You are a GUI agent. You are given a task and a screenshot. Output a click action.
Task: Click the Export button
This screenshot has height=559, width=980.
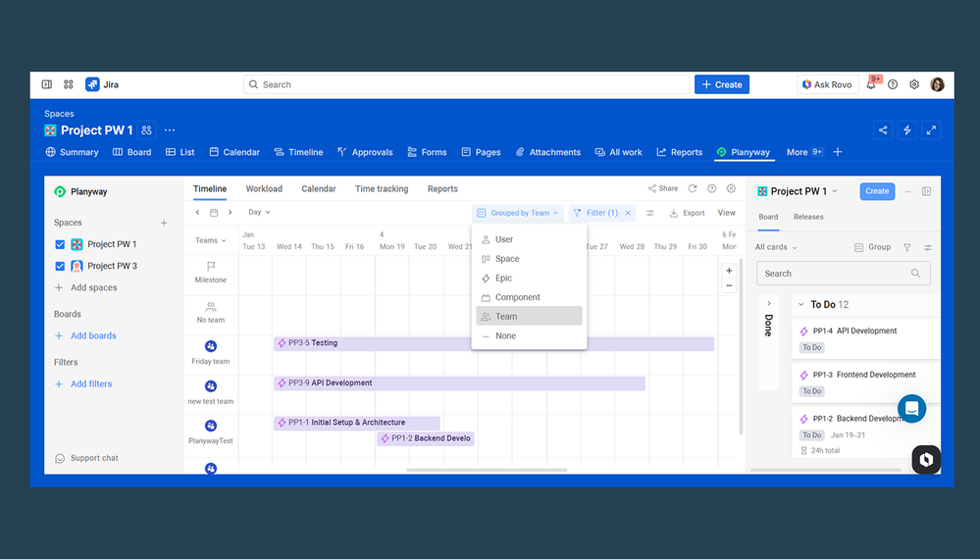click(687, 213)
